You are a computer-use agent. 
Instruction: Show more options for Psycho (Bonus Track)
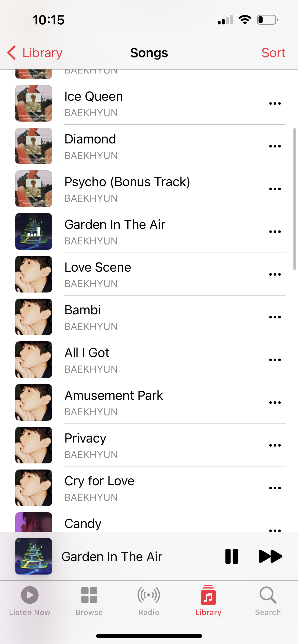(275, 189)
